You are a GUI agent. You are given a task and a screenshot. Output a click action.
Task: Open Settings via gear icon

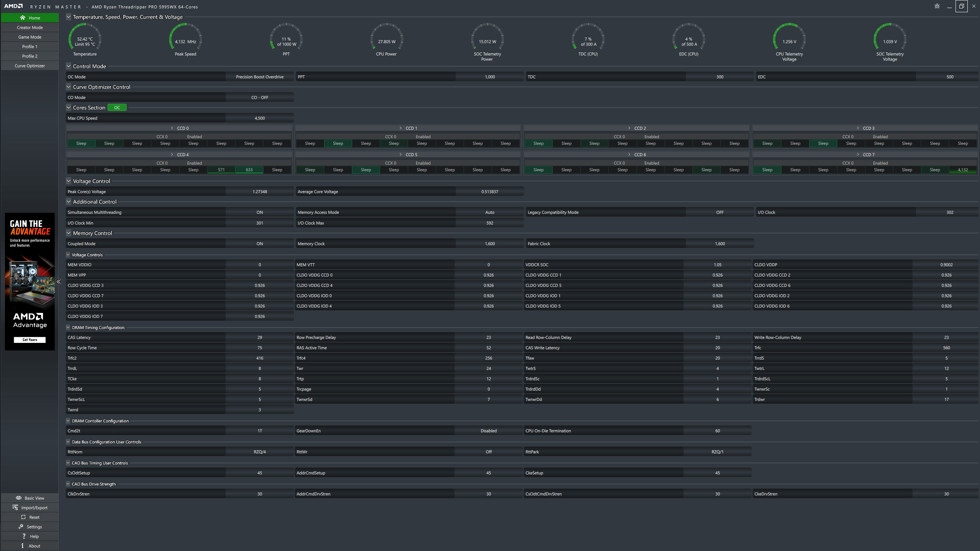point(21,527)
